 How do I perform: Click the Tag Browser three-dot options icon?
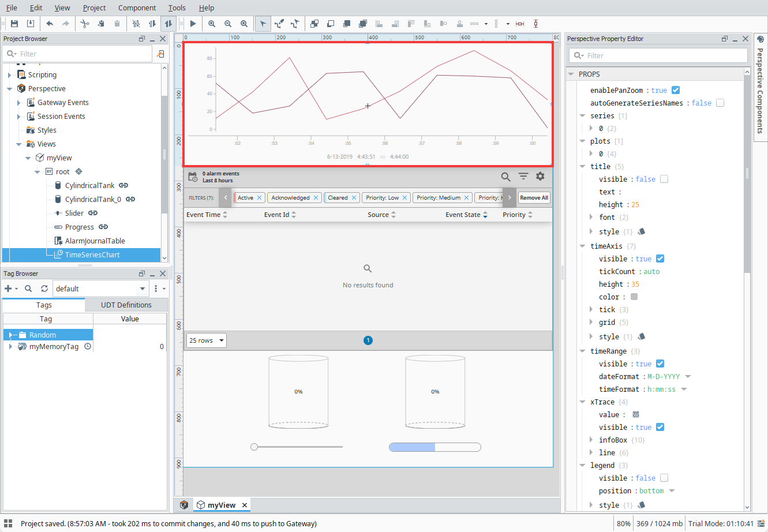point(156,289)
